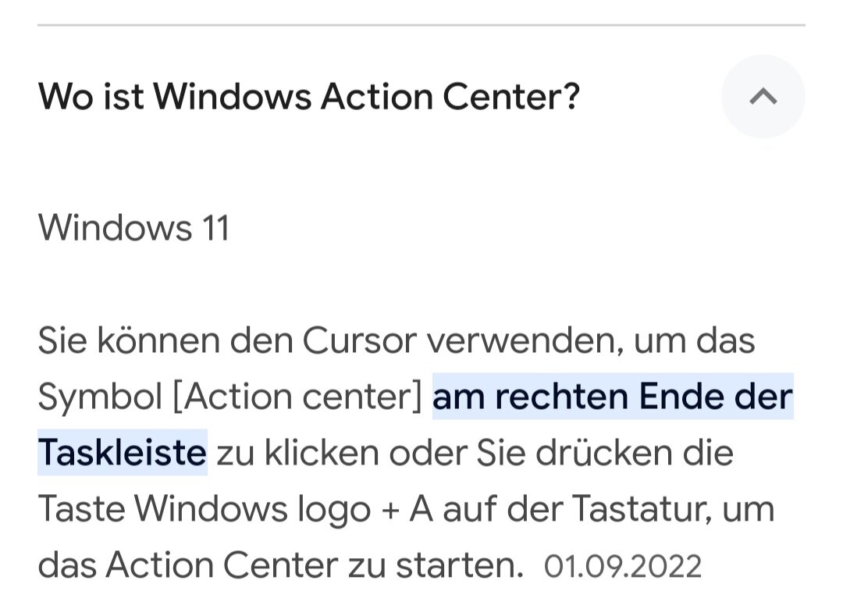Click 'das Action Center zu starten' sentence ending
The height and width of the screenshot is (616, 843).
[x=280, y=565]
